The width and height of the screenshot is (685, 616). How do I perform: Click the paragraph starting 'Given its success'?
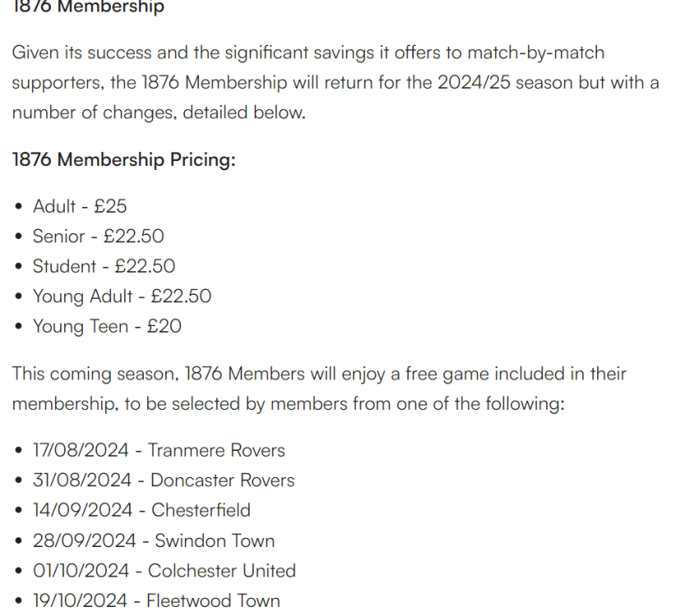[x=335, y=83]
